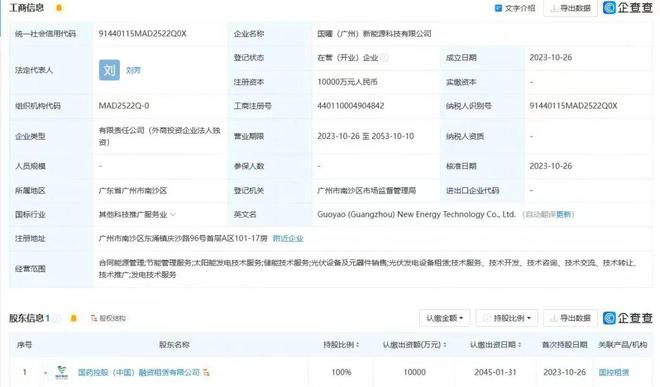
Task: Toggle the 文字介绍 checkbox
Action: point(498,8)
